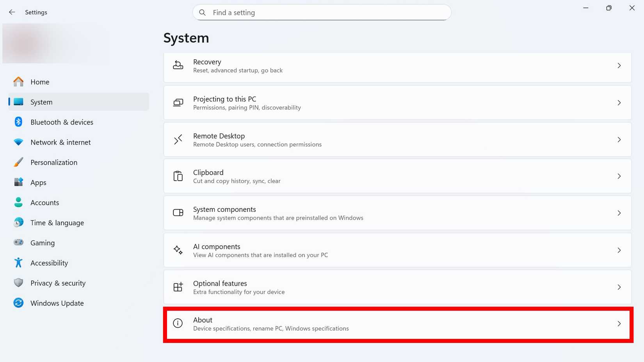Click the Bluetooth & devices icon

click(18, 122)
